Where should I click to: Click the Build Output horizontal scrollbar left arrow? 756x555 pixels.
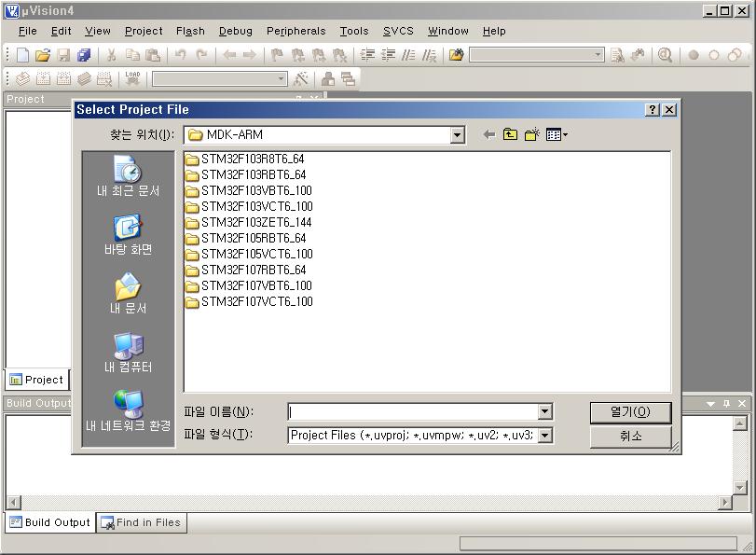pyautogui.click(x=13, y=503)
